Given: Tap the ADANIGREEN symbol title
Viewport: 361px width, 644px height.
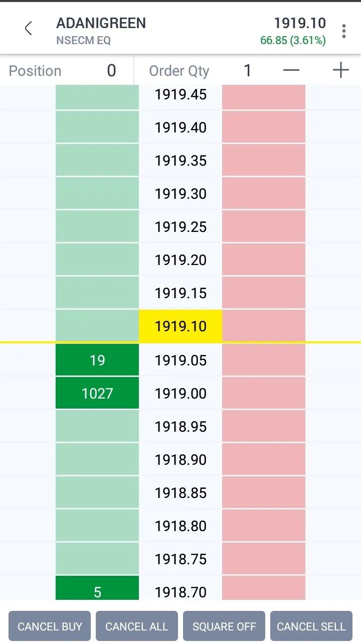Looking at the screenshot, I should [101, 23].
